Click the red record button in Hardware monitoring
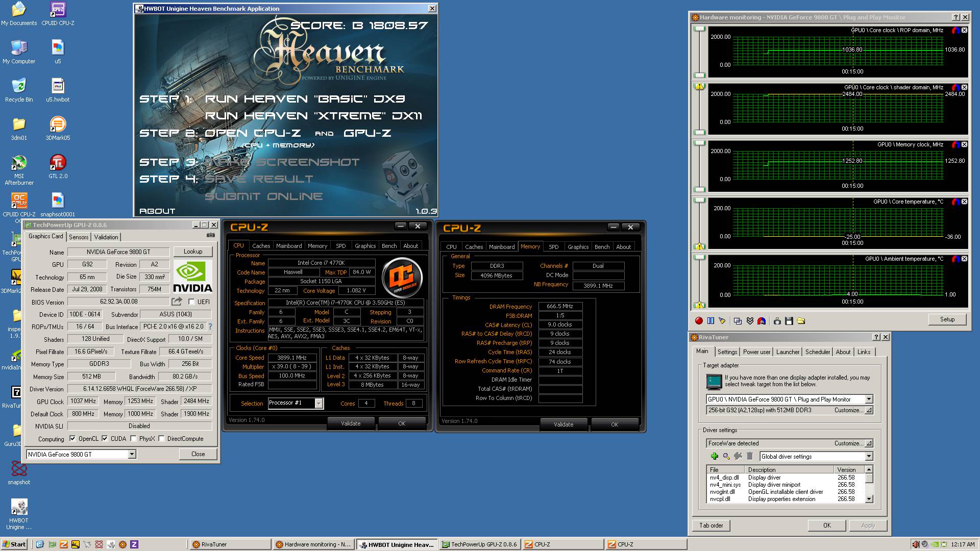Viewport: 980px width, 551px height. click(x=699, y=321)
